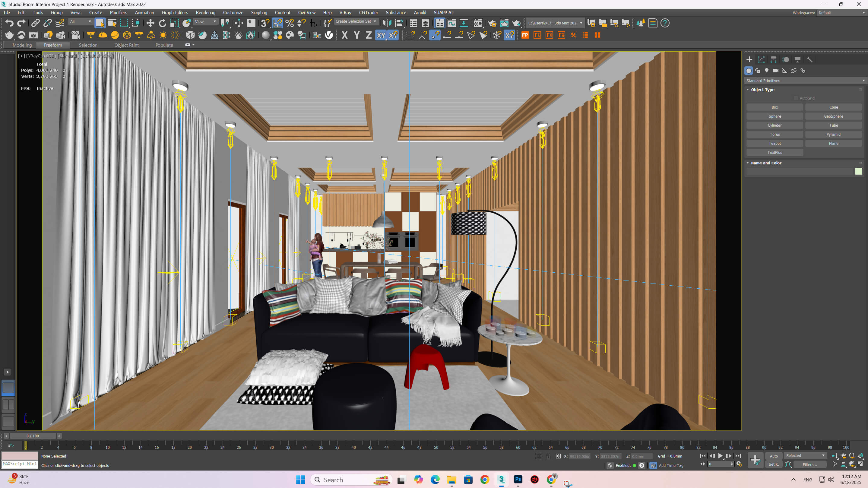Open the Graph Editors menu
The width and height of the screenshot is (868, 488).
175,12
